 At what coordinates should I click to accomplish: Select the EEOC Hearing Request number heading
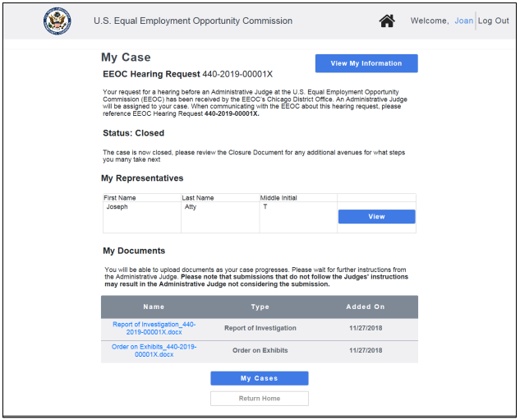pos(187,74)
